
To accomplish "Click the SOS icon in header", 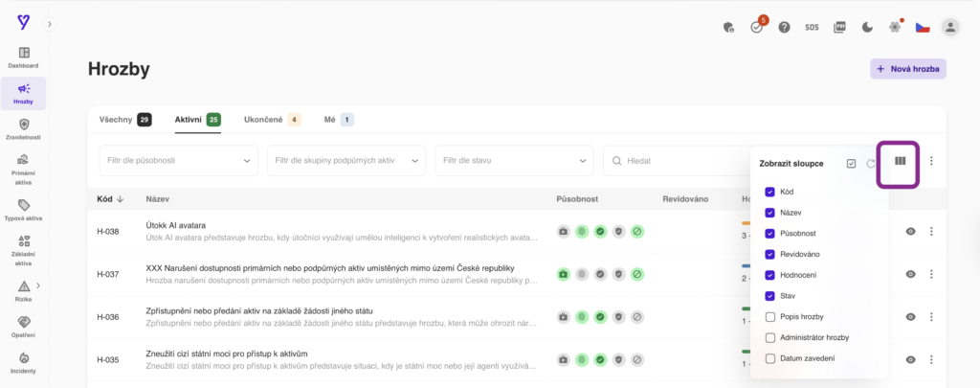I will tap(812, 27).
